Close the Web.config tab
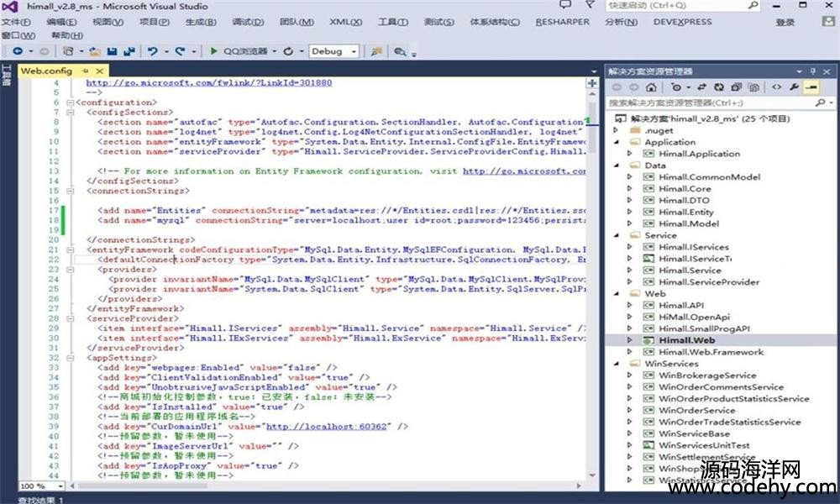 (100, 71)
